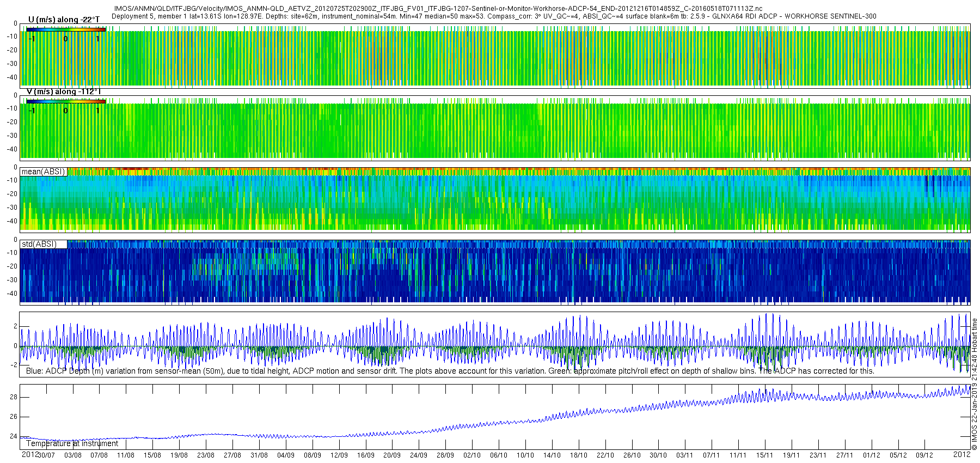
Task: Click the 'V (m/s) along -112°T' title
Action: click(64, 92)
